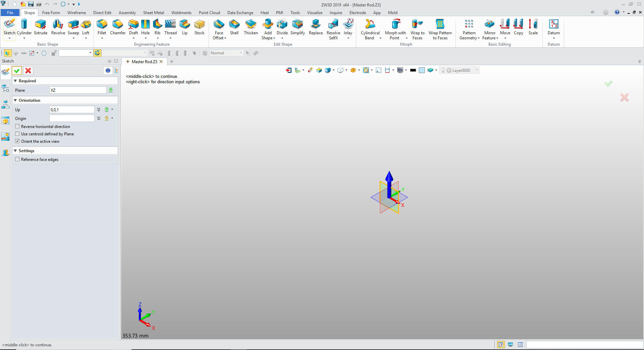The image size is (644, 350).
Task: Select the Cylindrical Bend tool
Action: [370, 30]
